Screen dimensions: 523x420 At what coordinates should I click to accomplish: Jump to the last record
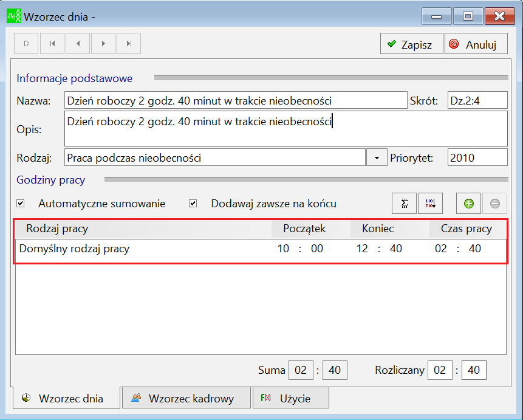pyautogui.click(x=129, y=43)
